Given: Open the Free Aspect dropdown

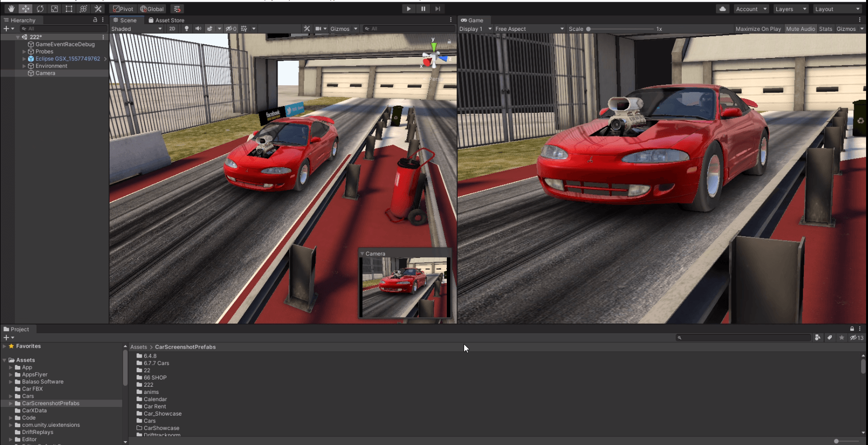Looking at the screenshot, I should click(529, 29).
